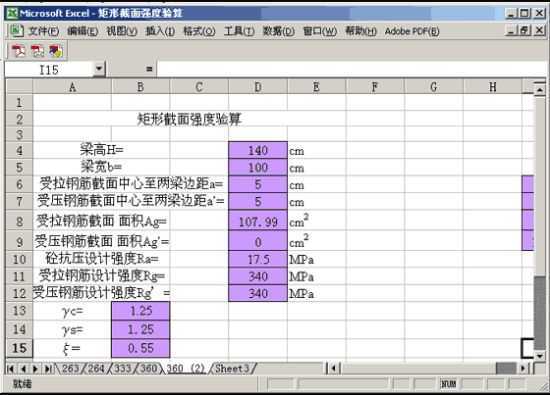550x395 pixels.
Task: Select cell with value 107.99
Action: click(258, 221)
